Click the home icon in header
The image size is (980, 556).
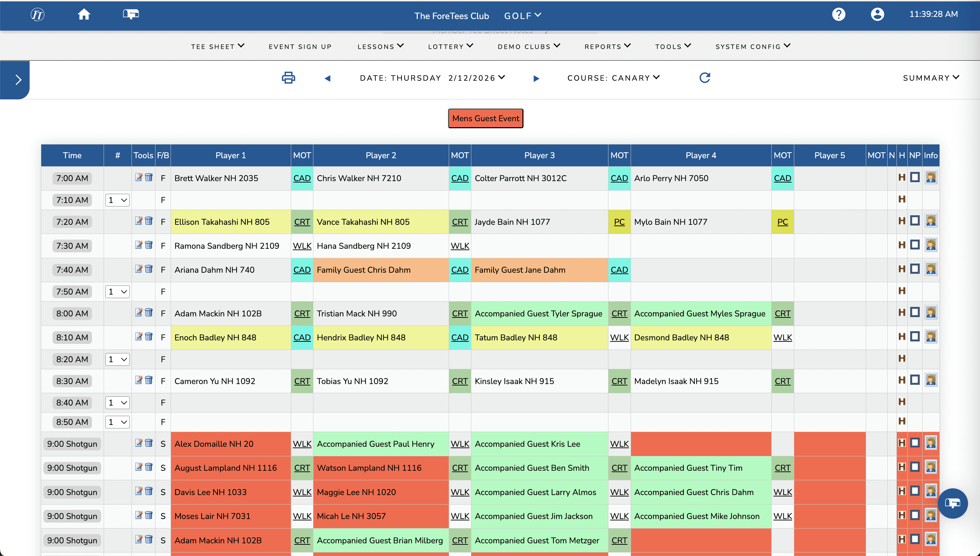click(84, 14)
